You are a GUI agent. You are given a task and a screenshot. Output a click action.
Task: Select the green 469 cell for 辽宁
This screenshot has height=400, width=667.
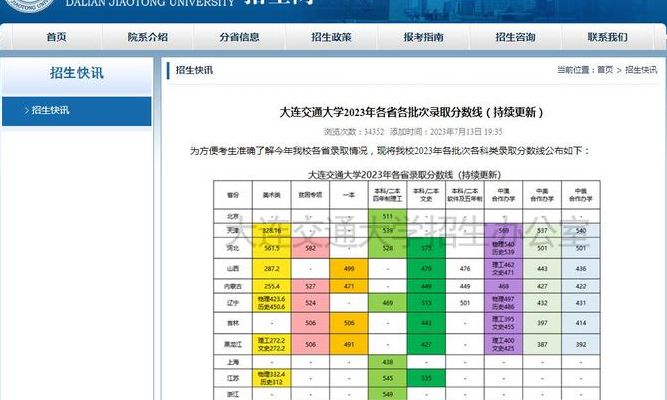click(x=388, y=303)
